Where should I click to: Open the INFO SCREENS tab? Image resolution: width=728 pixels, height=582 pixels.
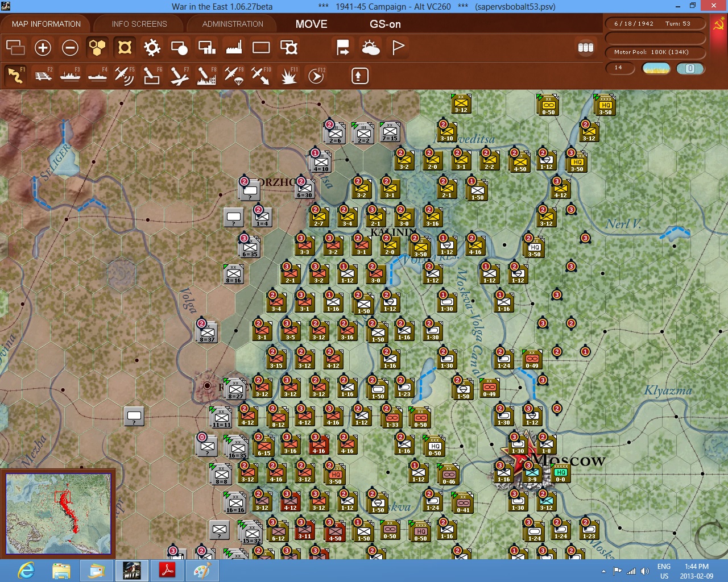click(x=139, y=24)
